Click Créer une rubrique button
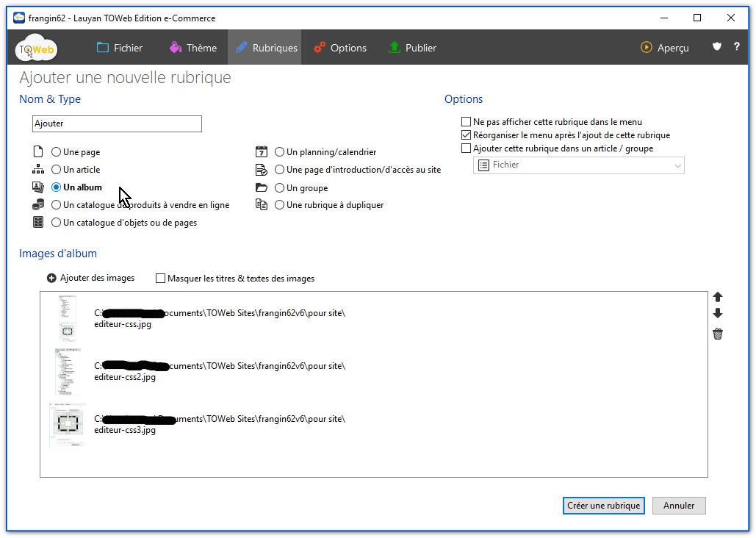Image resolution: width=756 pixels, height=538 pixels. tap(604, 506)
